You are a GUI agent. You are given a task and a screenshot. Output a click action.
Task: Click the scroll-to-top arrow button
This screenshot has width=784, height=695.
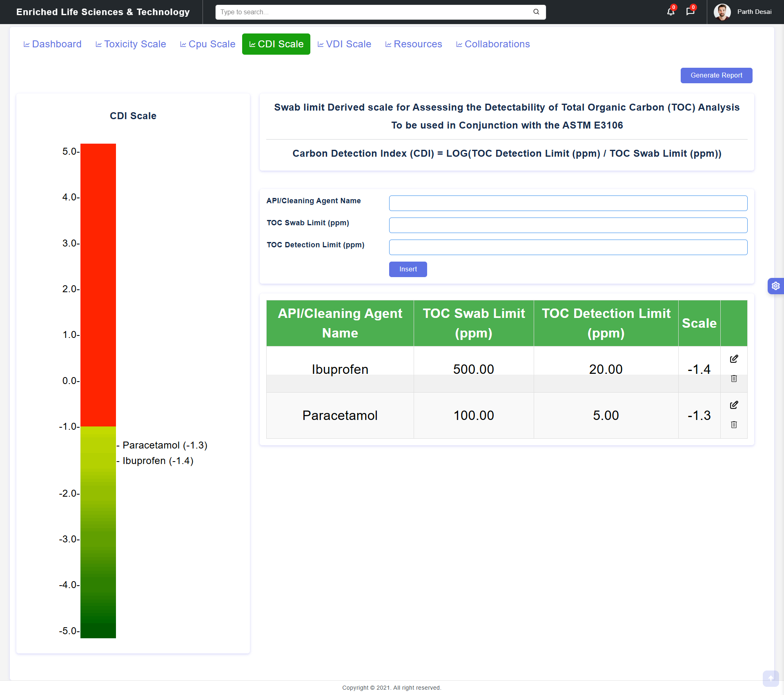click(771, 679)
